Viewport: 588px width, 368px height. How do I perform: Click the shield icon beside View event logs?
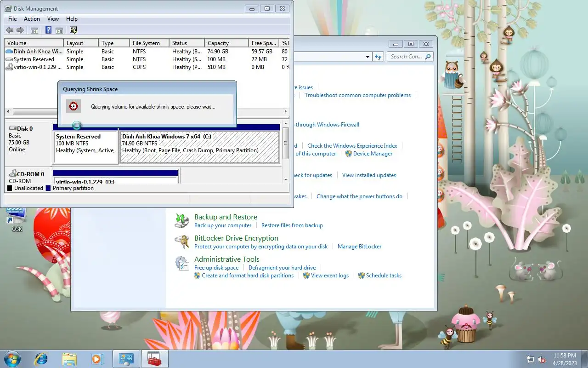306,276
